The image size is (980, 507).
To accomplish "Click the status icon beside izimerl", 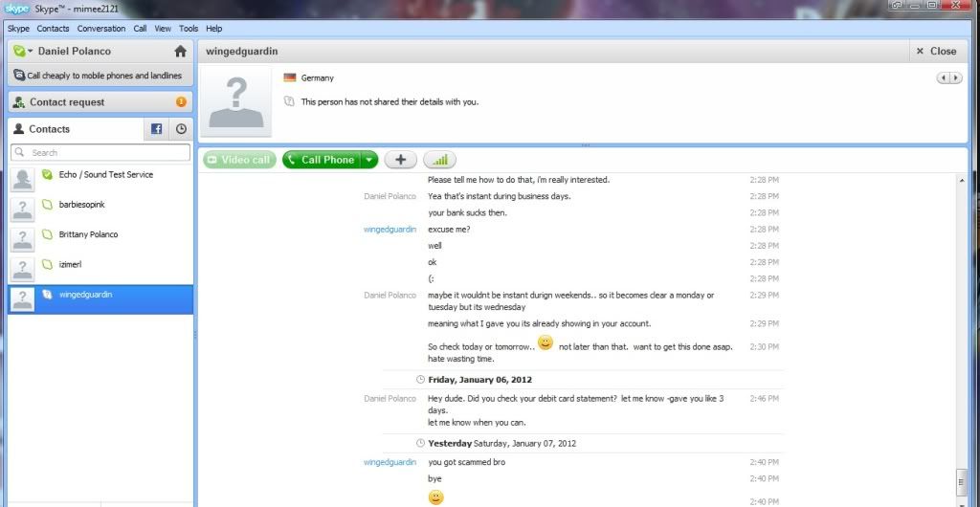I will click(x=47, y=264).
